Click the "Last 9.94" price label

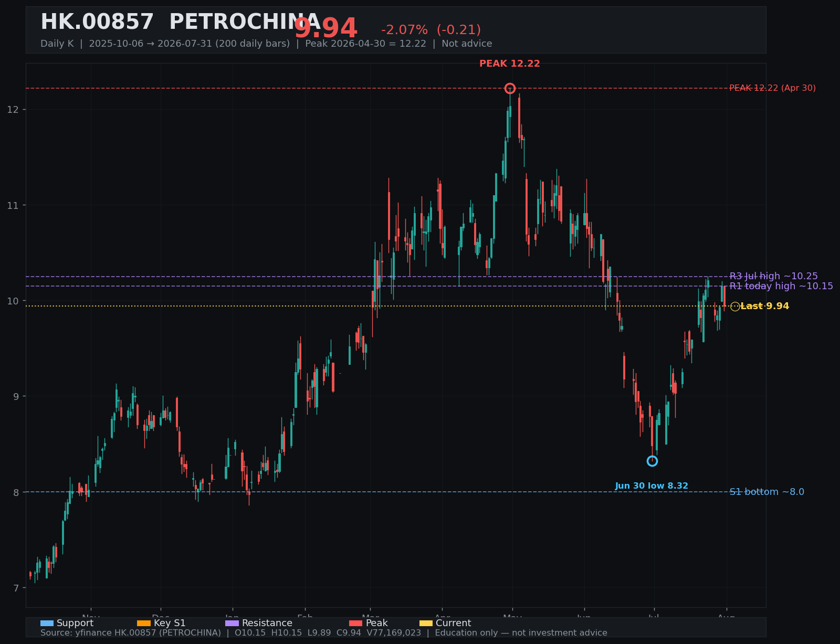point(765,306)
